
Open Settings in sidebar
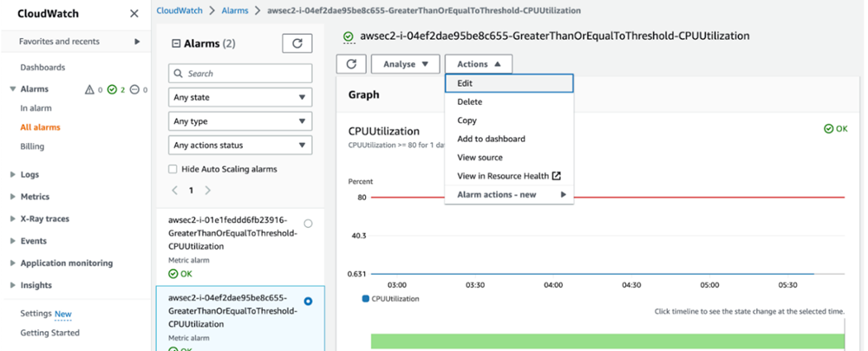point(36,314)
